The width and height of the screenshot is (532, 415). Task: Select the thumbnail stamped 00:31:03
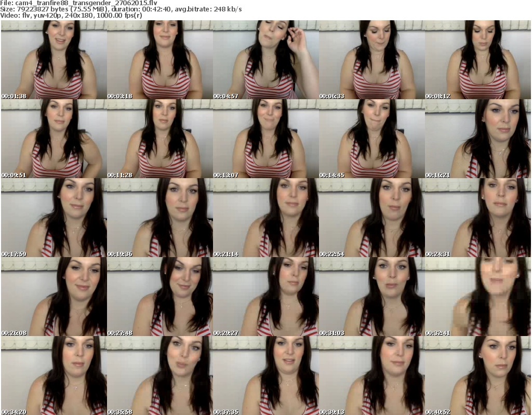372,297
